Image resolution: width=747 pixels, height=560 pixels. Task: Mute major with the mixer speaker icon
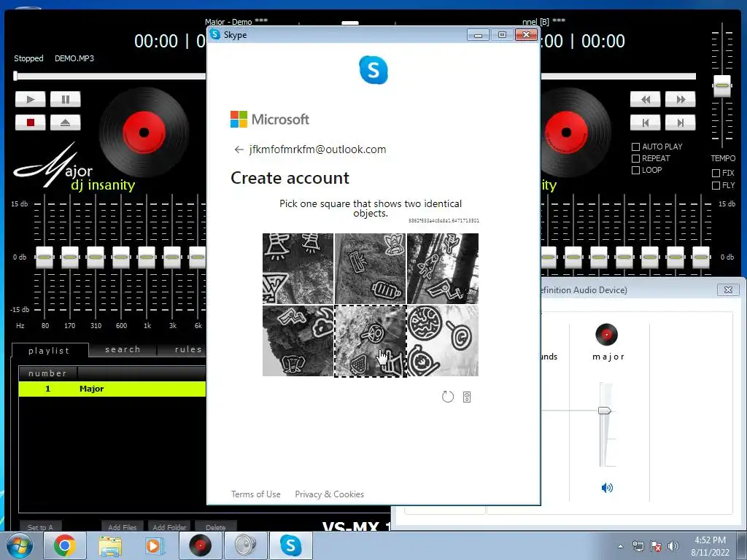click(x=607, y=488)
